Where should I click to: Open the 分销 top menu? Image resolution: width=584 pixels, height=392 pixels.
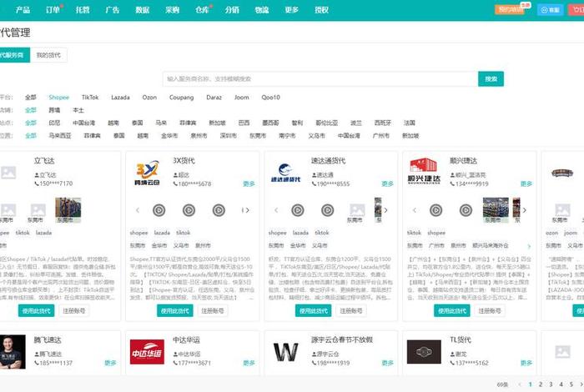[x=232, y=10]
